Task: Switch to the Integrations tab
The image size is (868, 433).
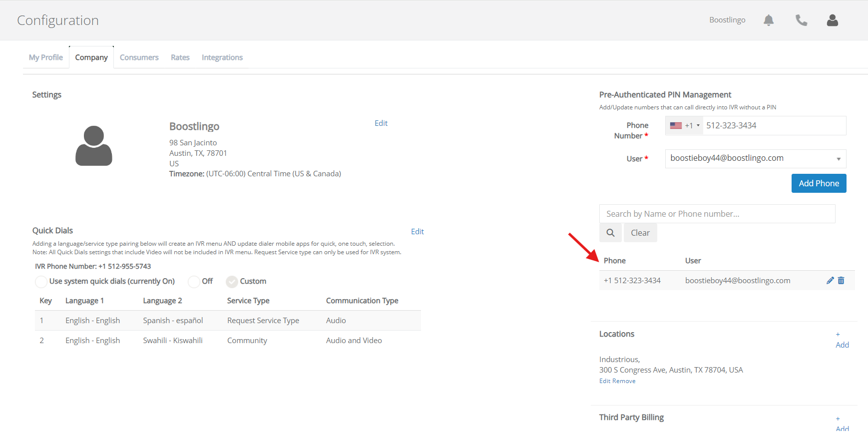Action: point(222,57)
